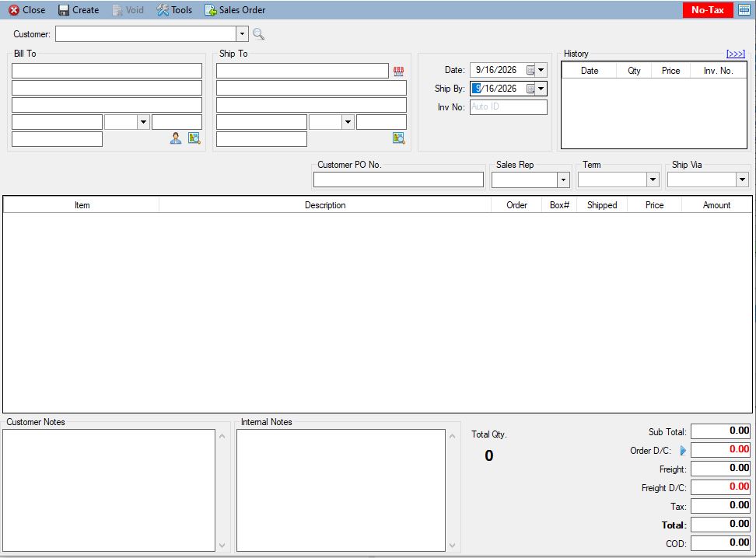Open the Ship To state dropdown
This screenshot has width=756, height=558.
[x=348, y=122]
